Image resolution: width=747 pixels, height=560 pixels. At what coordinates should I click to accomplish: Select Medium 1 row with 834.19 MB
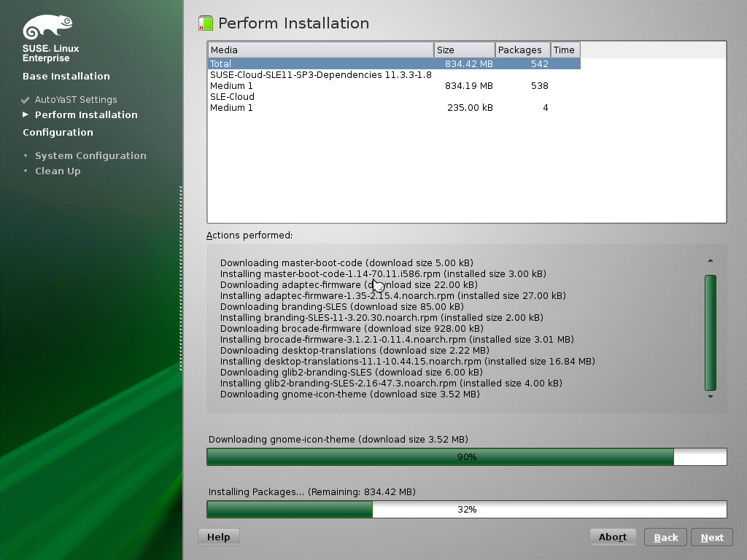[394, 86]
